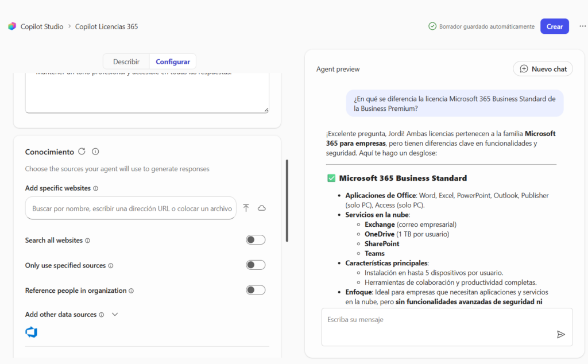Click the Servicios en la nube bullet
The image size is (588, 364).
tap(377, 215)
